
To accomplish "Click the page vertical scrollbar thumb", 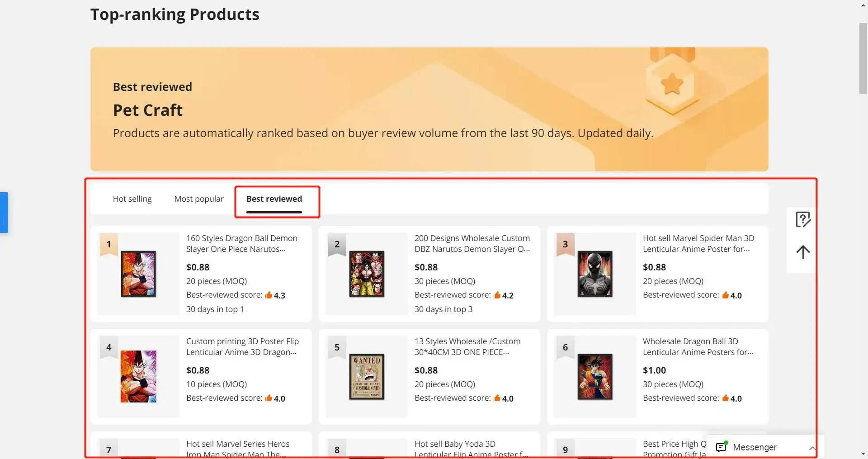I will point(863,59).
